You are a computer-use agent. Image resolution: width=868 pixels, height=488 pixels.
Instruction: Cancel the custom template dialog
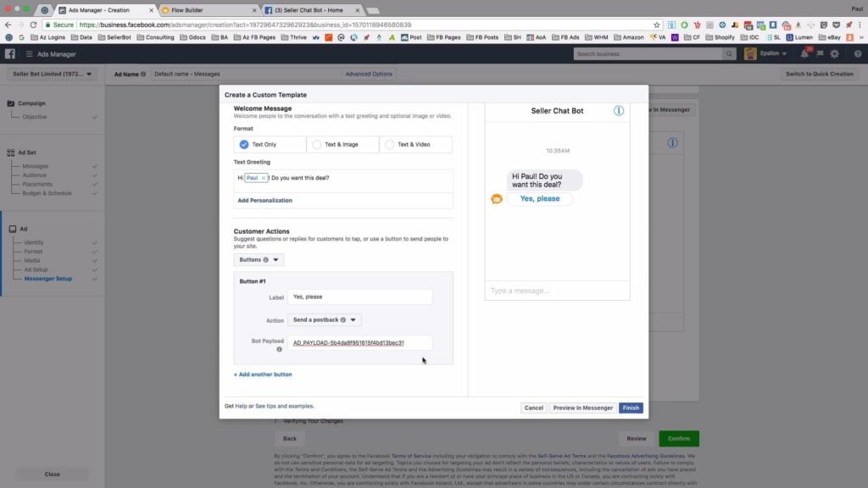534,408
